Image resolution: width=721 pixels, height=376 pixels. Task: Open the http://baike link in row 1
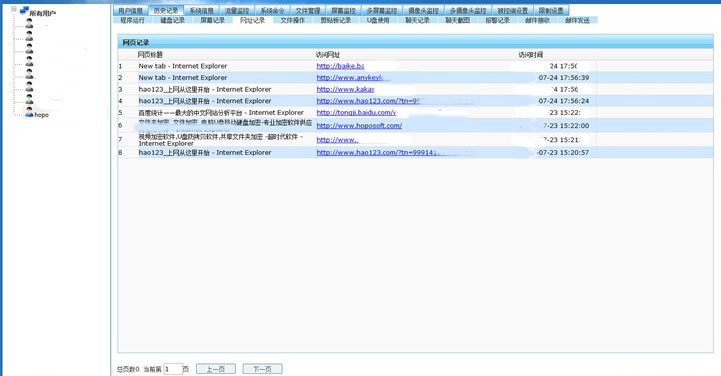340,66
